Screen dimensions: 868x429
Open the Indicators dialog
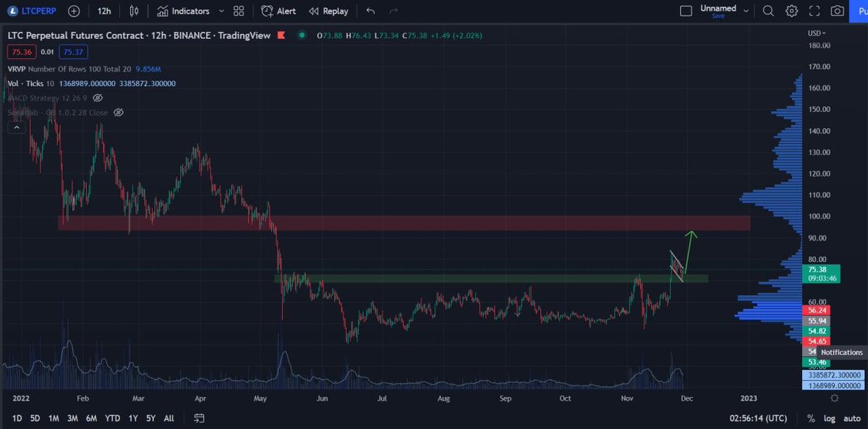pos(183,11)
